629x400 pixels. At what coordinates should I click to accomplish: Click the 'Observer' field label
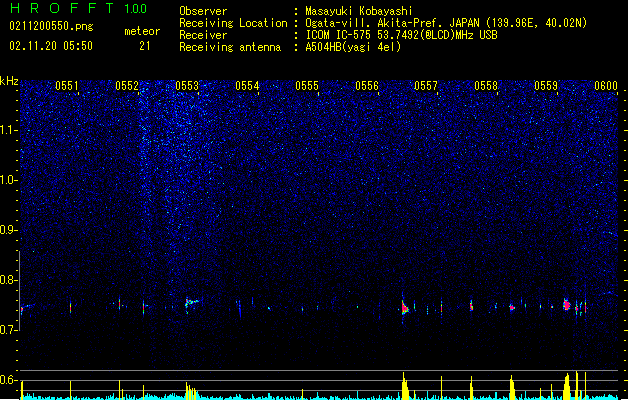coord(203,11)
